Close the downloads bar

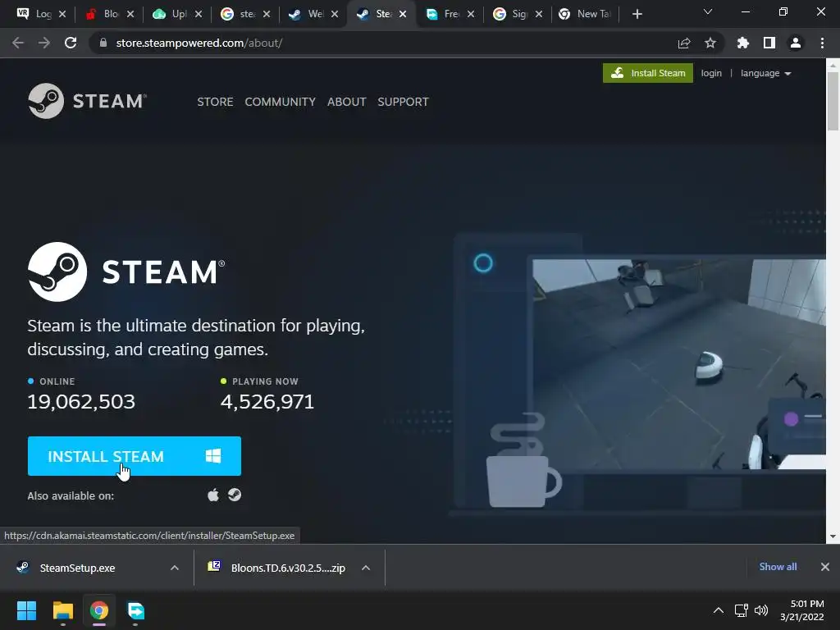click(x=825, y=567)
